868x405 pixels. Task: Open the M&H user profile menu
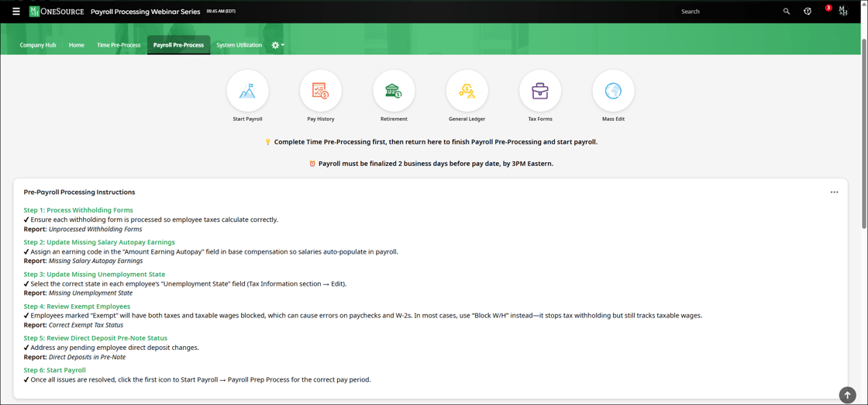[x=843, y=12]
